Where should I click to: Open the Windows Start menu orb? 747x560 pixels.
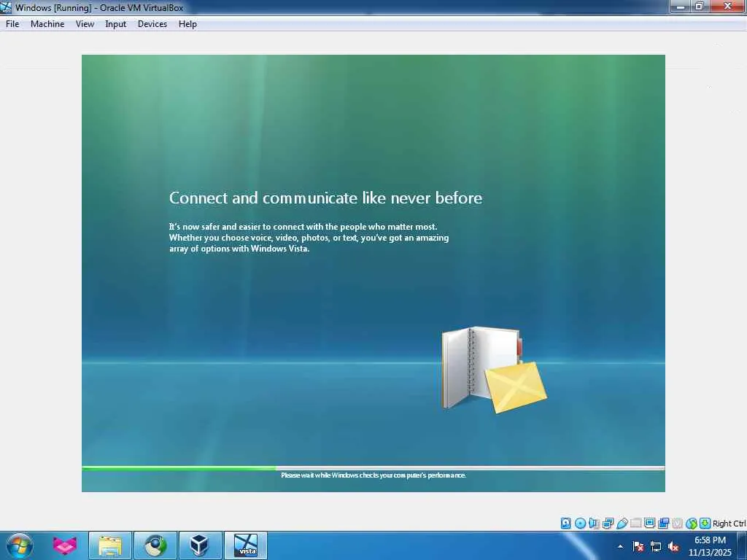[x=20, y=545]
